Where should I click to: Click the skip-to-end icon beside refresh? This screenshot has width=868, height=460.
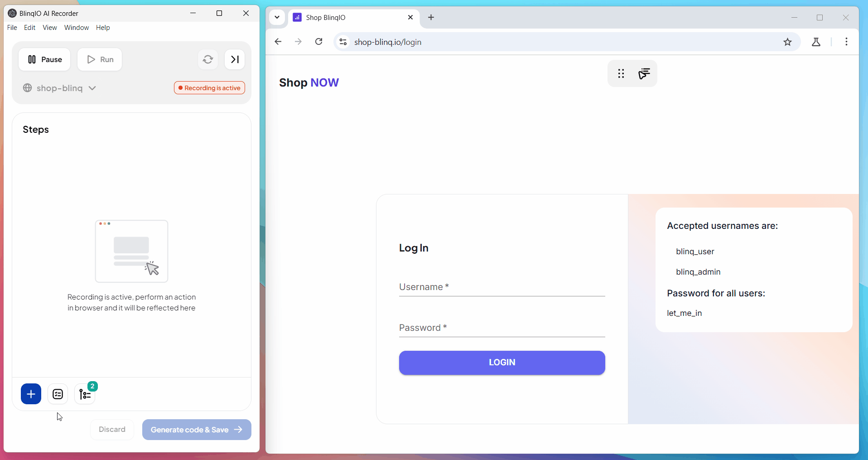click(234, 59)
